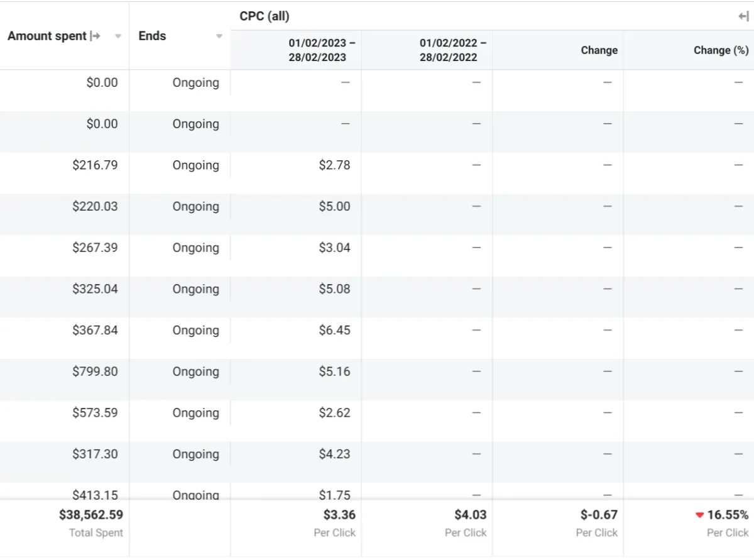This screenshot has width=754, height=560.
Task: Click the $38,562.59 total spent value
Action: coord(91,515)
